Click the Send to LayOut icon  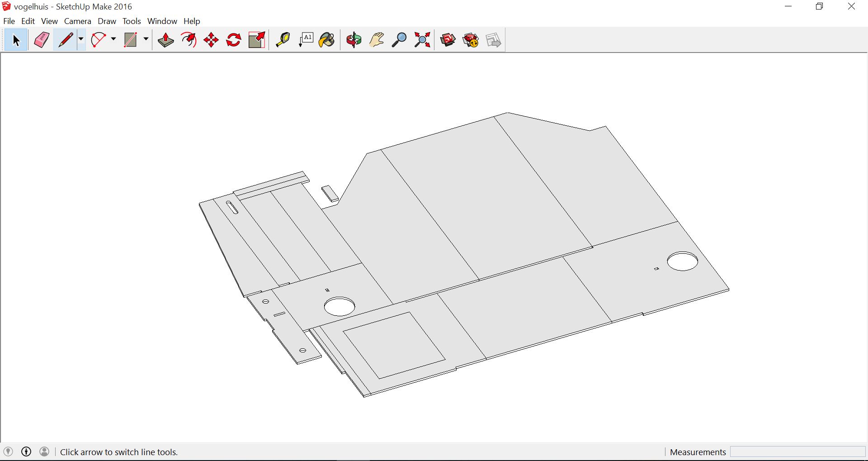[493, 40]
